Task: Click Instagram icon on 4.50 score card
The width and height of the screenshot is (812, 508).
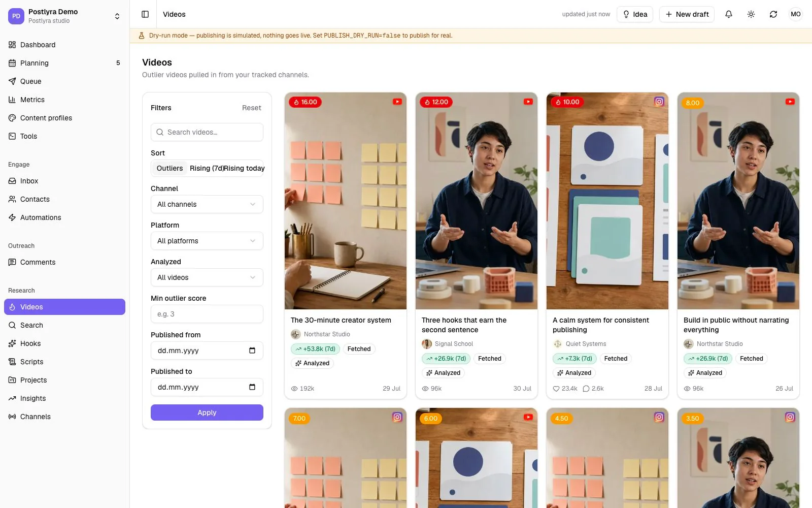Action: point(659,417)
